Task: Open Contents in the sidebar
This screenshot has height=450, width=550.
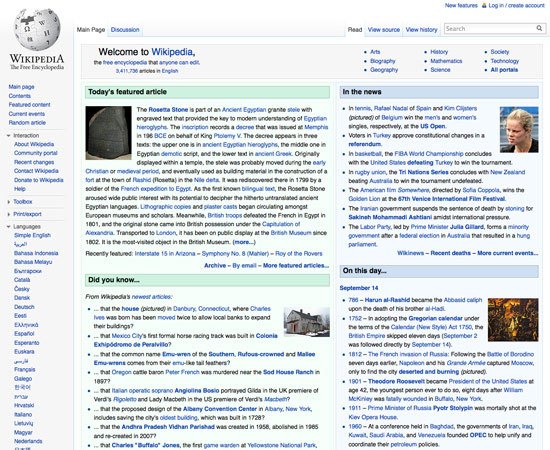Action: point(20,96)
